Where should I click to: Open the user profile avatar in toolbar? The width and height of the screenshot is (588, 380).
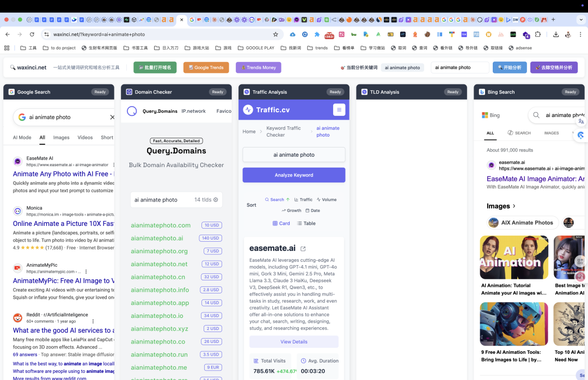(x=568, y=34)
